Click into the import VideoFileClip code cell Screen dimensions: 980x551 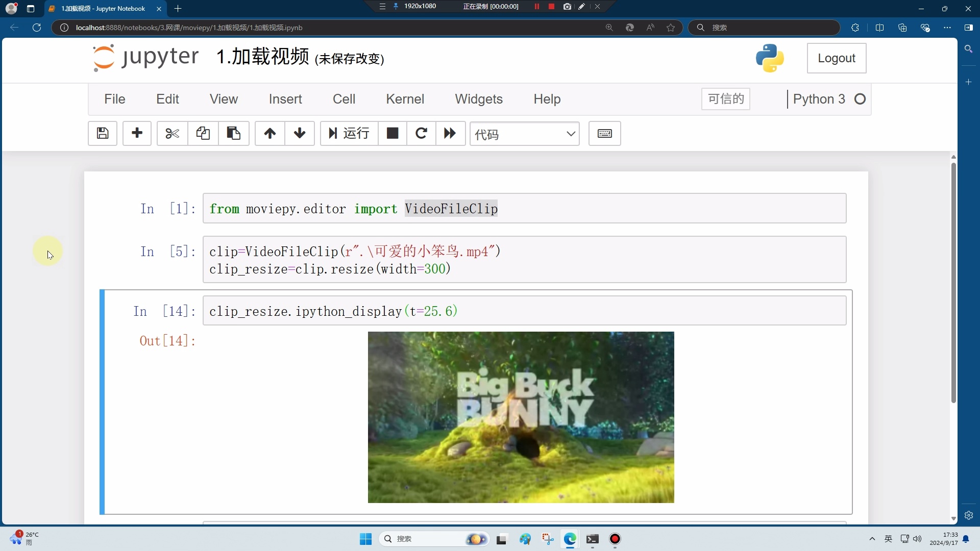[524, 208]
